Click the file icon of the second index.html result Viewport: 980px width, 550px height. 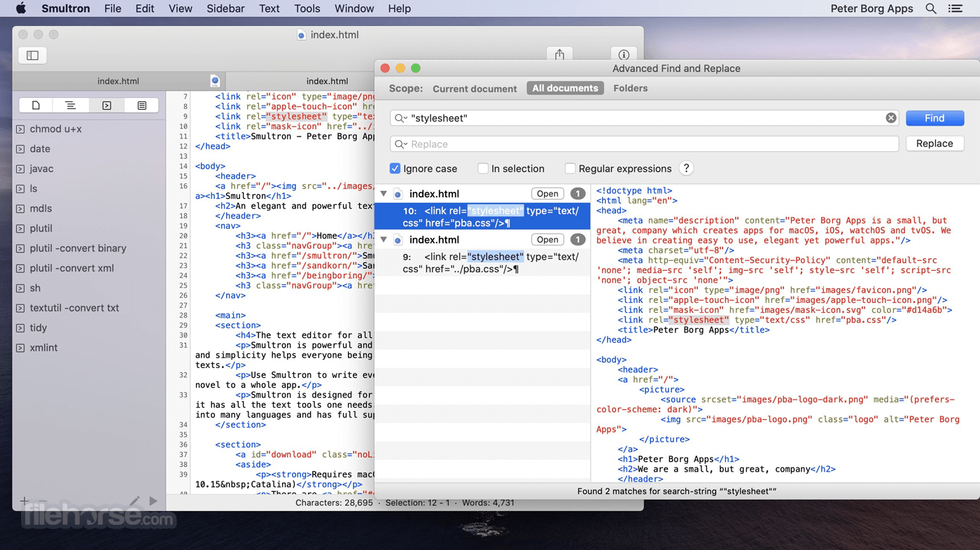click(398, 240)
